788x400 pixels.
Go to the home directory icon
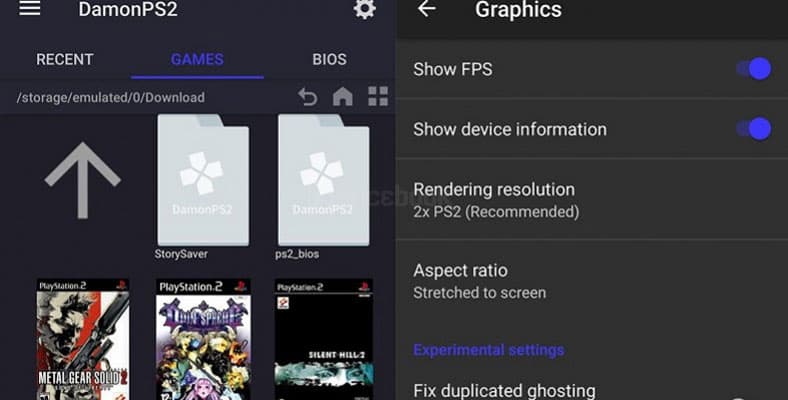click(343, 96)
